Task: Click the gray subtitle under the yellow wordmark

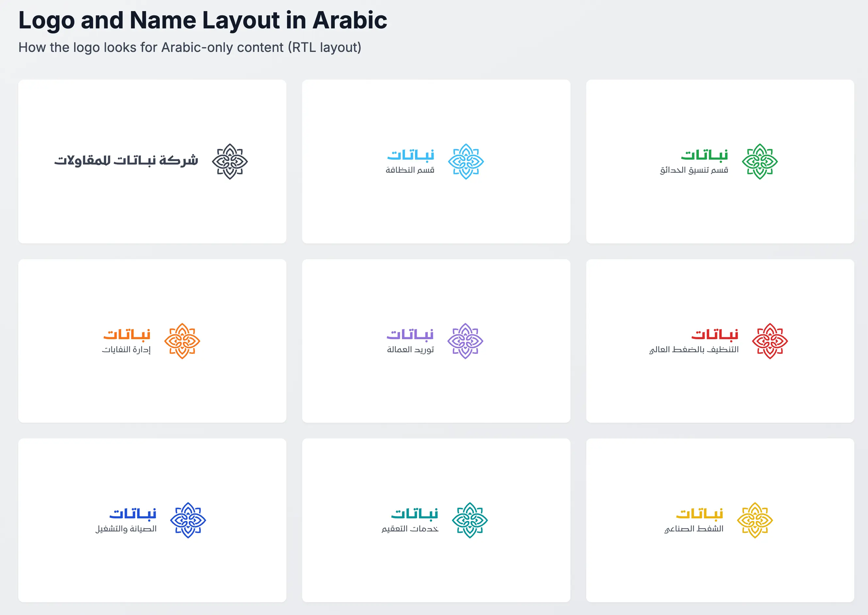Action: [x=693, y=528]
